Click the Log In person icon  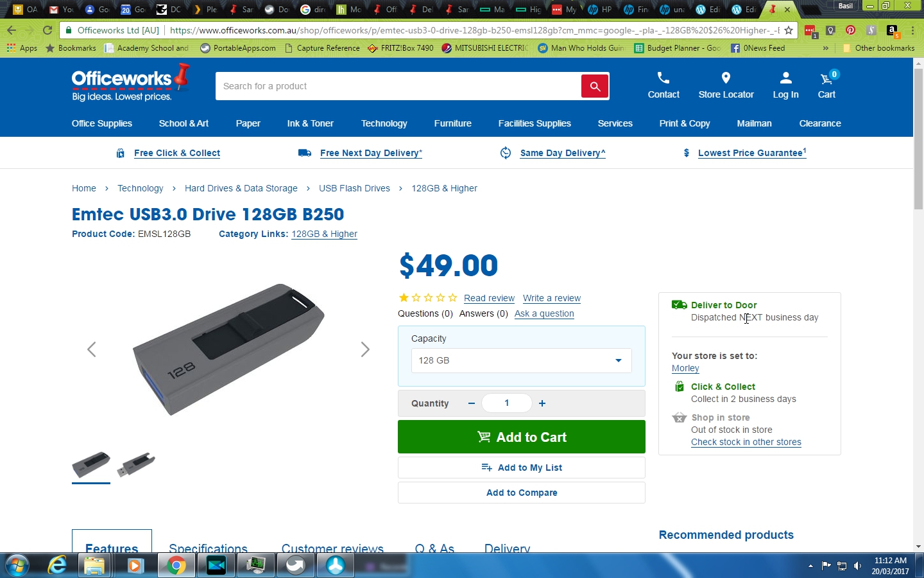pyautogui.click(x=785, y=78)
